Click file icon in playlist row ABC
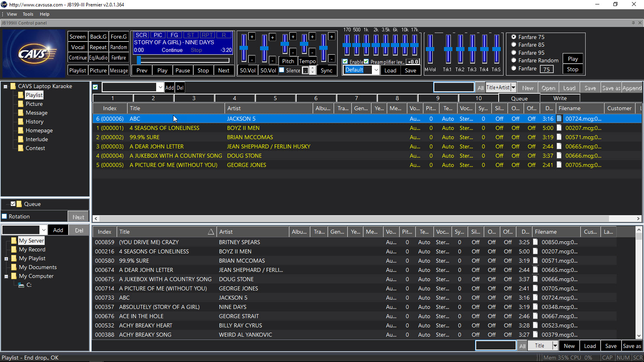 tap(559, 119)
